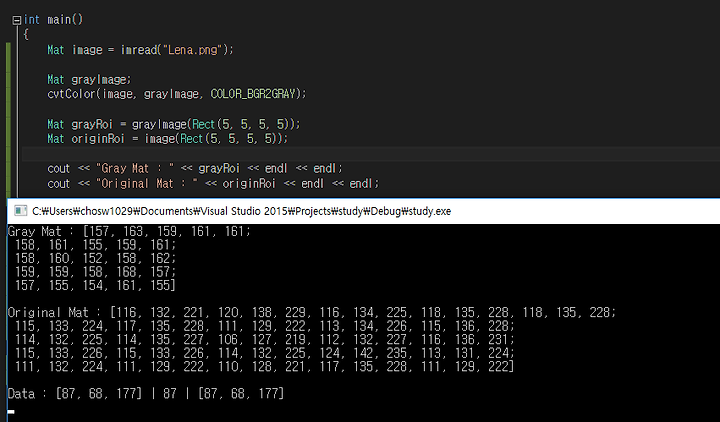The image size is (720, 422).
Task: Click the "Lena.png" string literal
Action: (193, 50)
